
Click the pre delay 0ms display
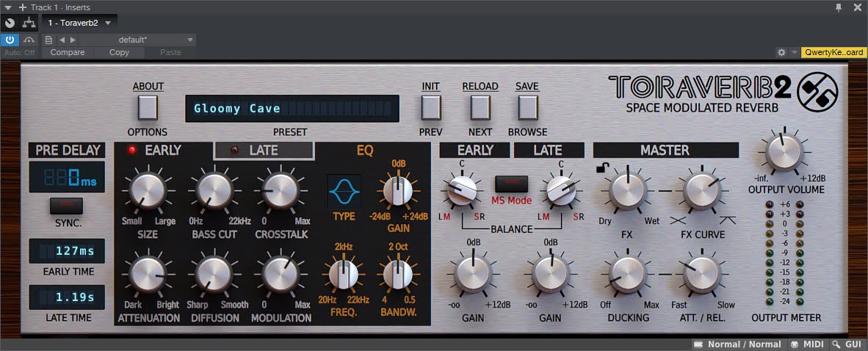pyautogui.click(x=66, y=177)
